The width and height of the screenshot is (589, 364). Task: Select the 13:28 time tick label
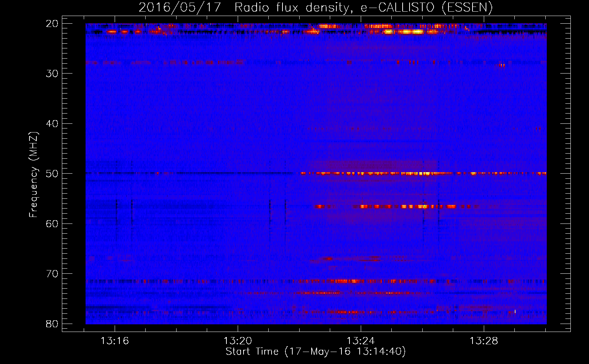click(x=484, y=341)
